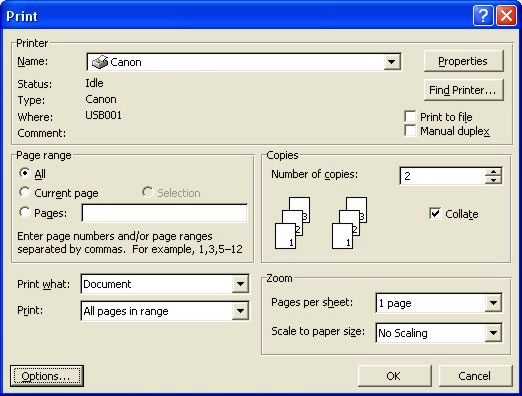The image size is (522, 396).
Task: Expand Scale to paper size dropdown
Action: [x=493, y=333]
